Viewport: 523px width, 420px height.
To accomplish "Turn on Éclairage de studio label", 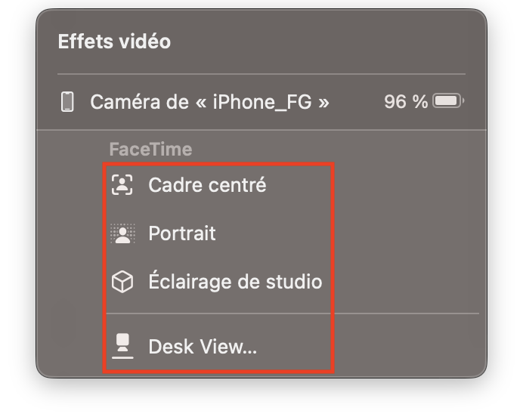I will (235, 281).
